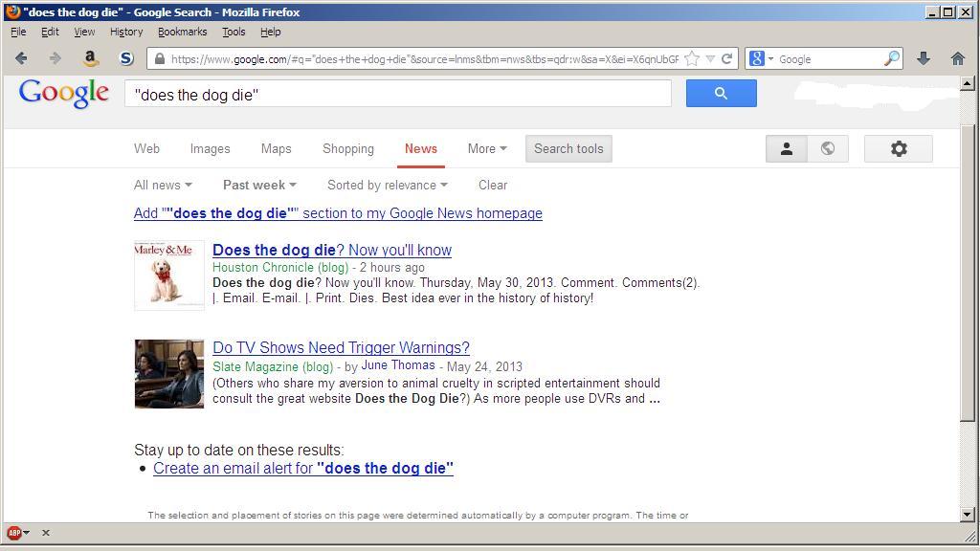Click the blue S toolbar icon

[125, 58]
